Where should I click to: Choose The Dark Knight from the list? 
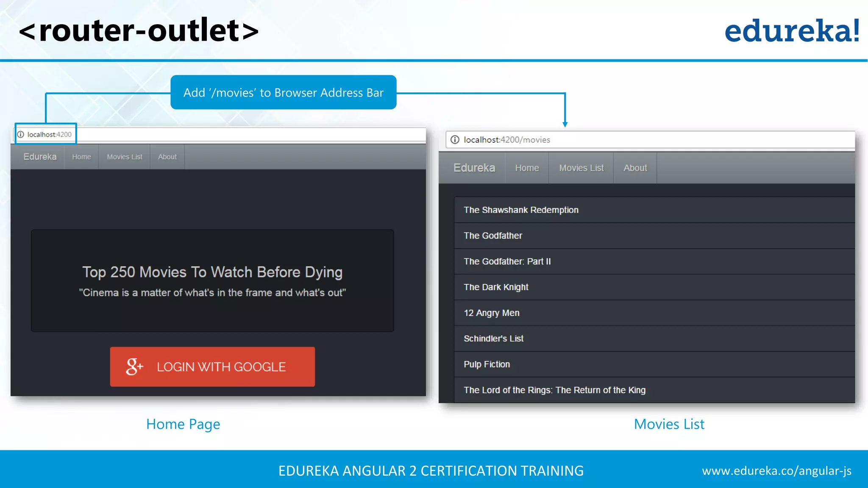[496, 287]
